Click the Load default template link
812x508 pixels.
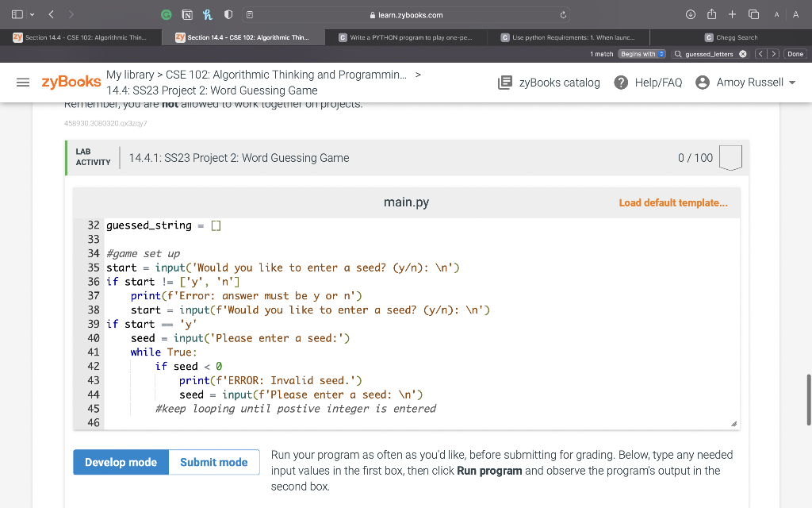[x=673, y=202]
